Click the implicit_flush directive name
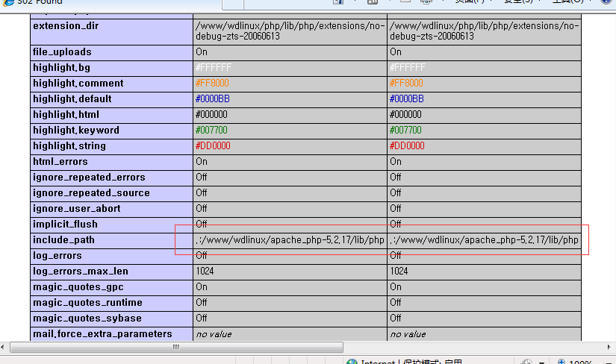 pos(65,225)
